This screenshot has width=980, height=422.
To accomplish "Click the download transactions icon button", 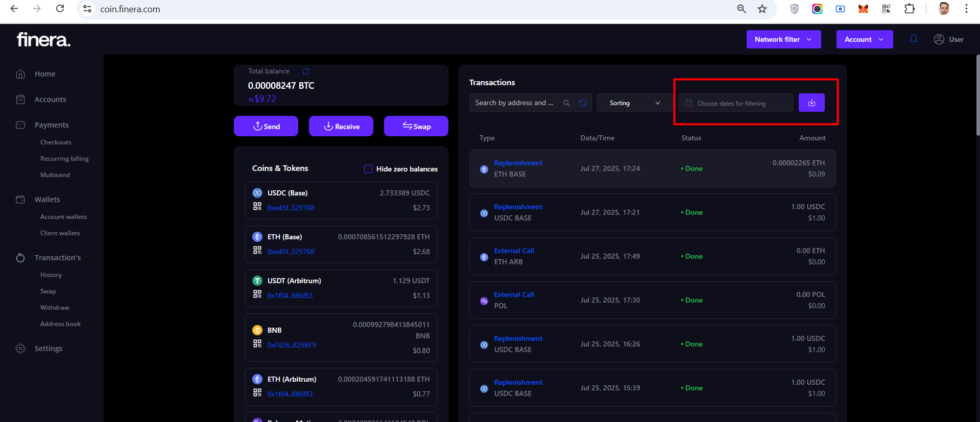I will (x=811, y=103).
